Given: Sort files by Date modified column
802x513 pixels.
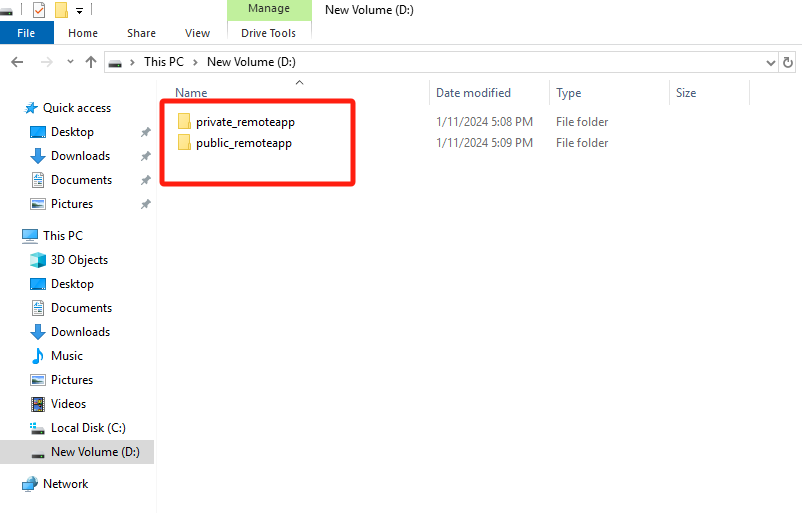Looking at the screenshot, I should pyautogui.click(x=473, y=93).
